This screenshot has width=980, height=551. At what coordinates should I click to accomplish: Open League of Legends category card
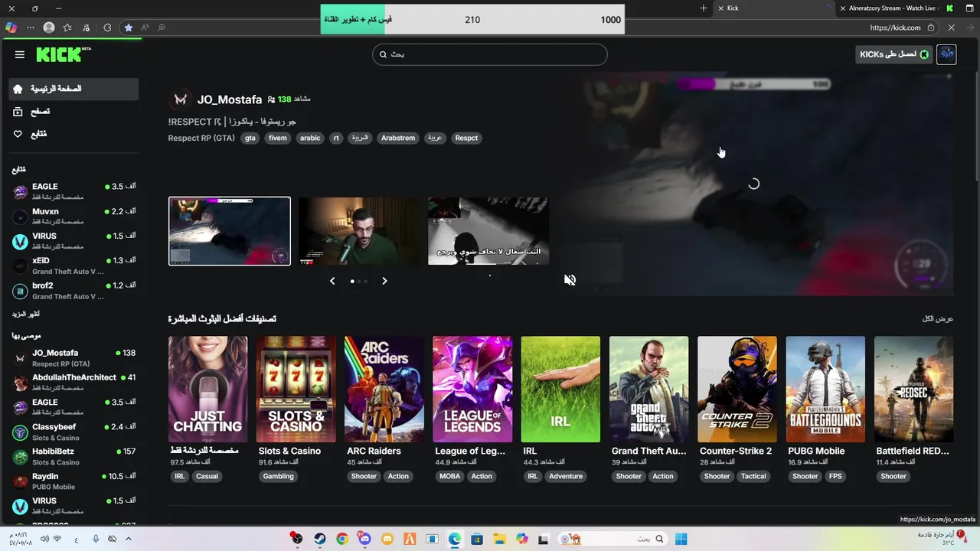coord(472,390)
